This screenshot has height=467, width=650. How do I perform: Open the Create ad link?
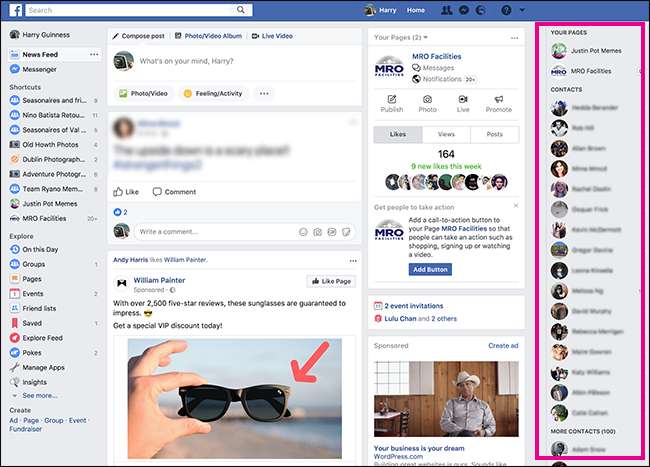tap(502, 345)
